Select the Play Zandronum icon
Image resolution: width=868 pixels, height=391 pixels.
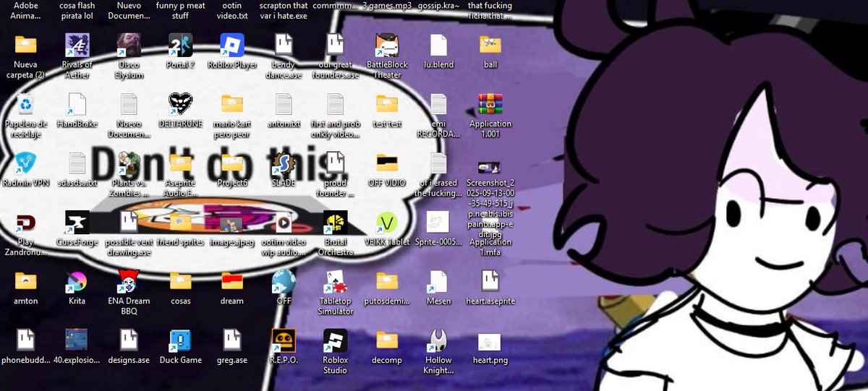pyautogui.click(x=25, y=223)
